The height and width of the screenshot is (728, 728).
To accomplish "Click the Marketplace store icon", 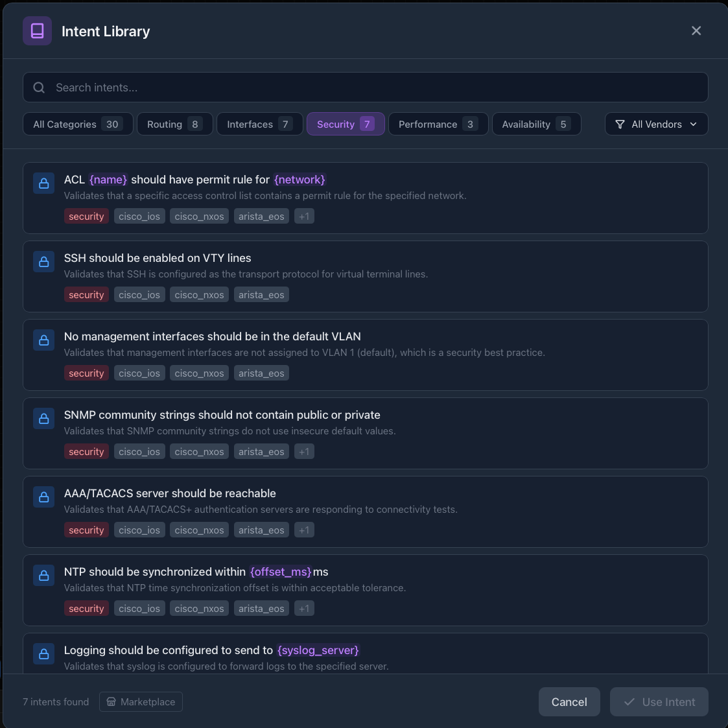I will click(111, 702).
